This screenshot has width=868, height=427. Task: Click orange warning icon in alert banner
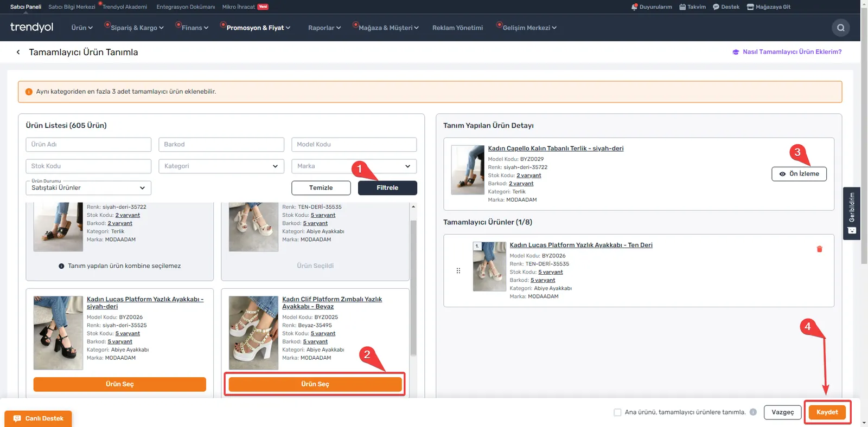(29, 92)
